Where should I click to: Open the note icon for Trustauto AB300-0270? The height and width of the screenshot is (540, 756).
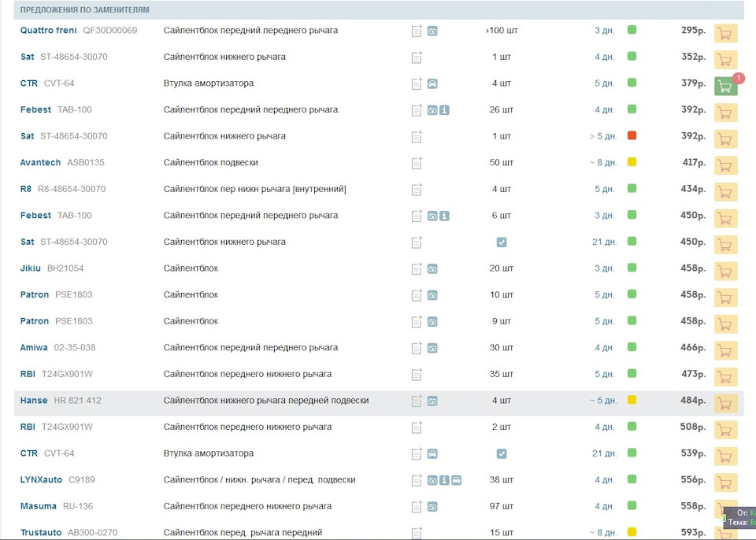(417, 533)
